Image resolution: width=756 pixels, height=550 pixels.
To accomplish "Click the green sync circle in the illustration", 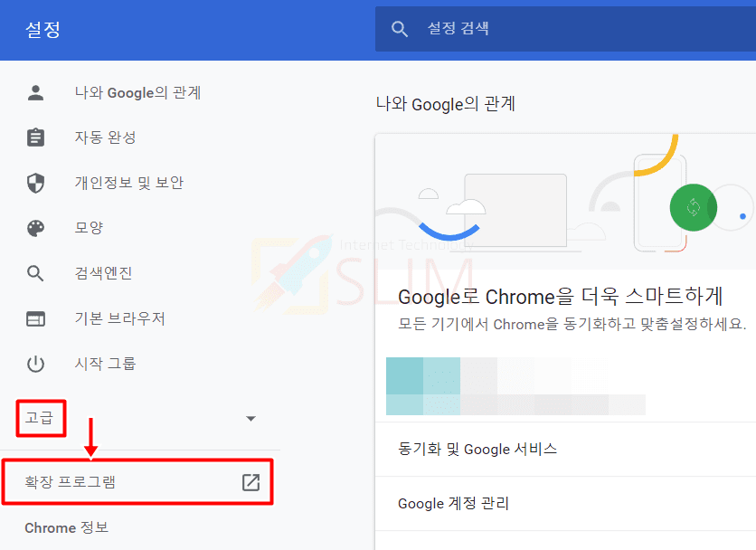I will tap(694, 207).
